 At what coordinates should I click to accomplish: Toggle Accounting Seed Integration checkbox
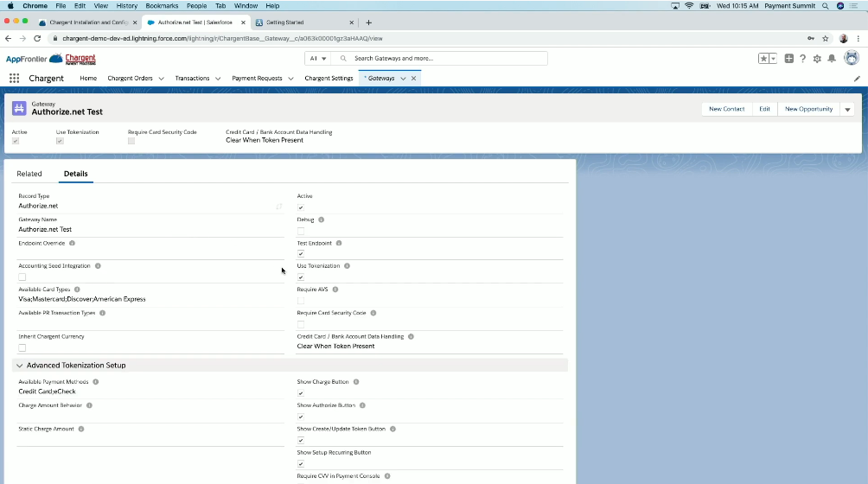tap(22, 277)
